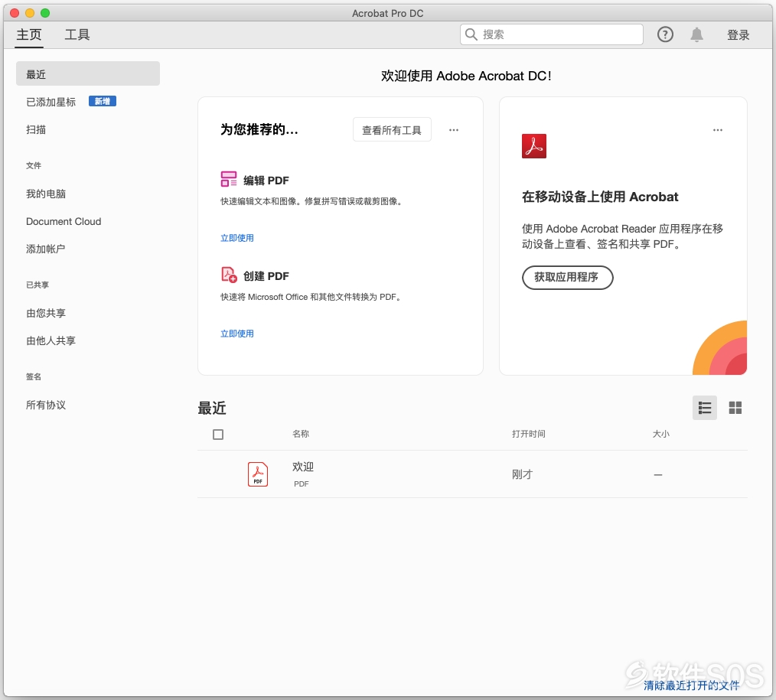Screen dimensions: 776x700
Task: Switch to the 主页 tab
Action: coord(29,34)
